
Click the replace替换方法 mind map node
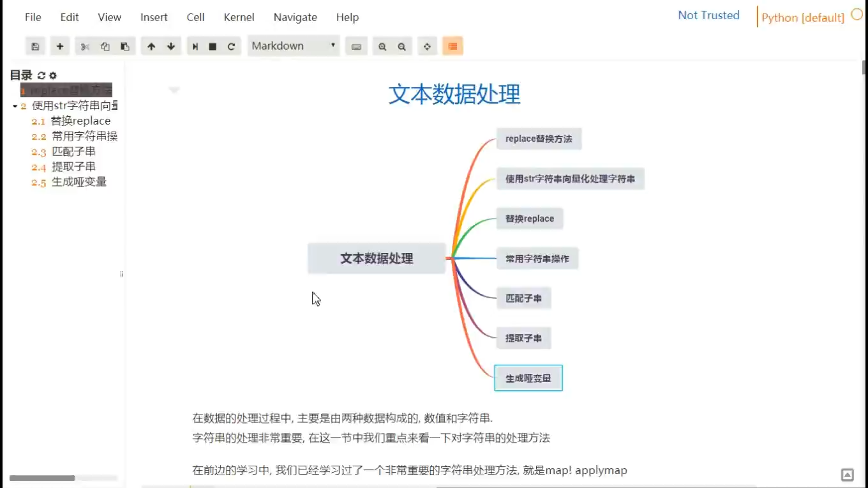[x=539, y=139]
